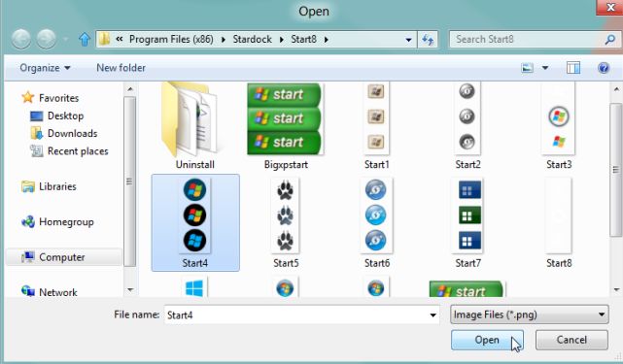Click navigation pane scrollbar up arrow
The width and height of the screenshot is (623, 364).
[130, 89]
